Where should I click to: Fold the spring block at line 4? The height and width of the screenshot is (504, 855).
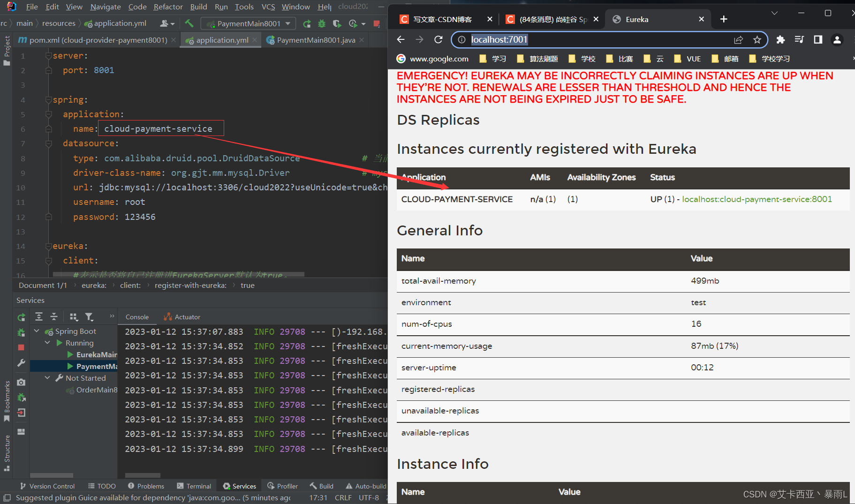coord(48,99)
